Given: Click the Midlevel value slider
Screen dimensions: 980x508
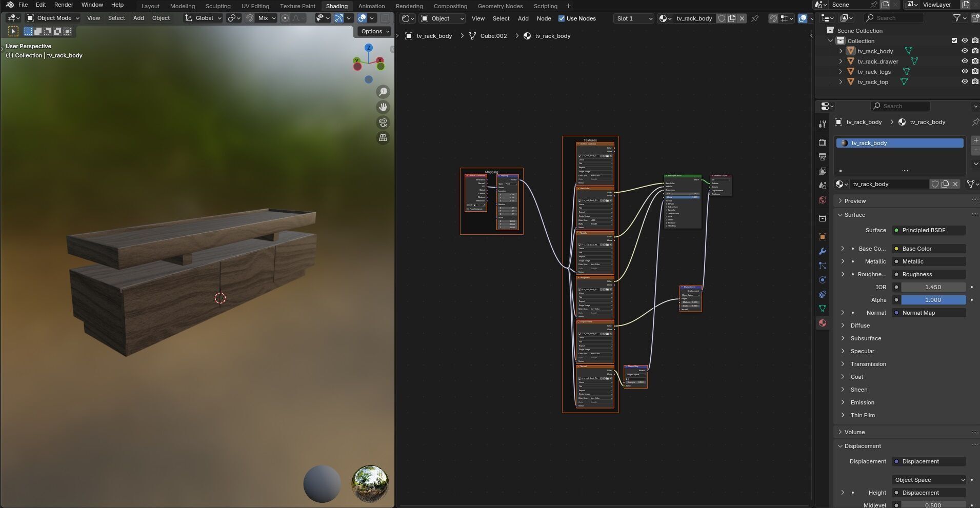Looking at the screenshot, I should (x=933, y=504).
